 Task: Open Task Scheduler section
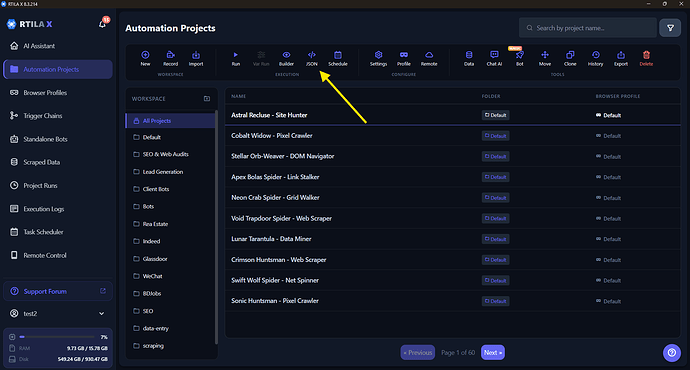58,232
